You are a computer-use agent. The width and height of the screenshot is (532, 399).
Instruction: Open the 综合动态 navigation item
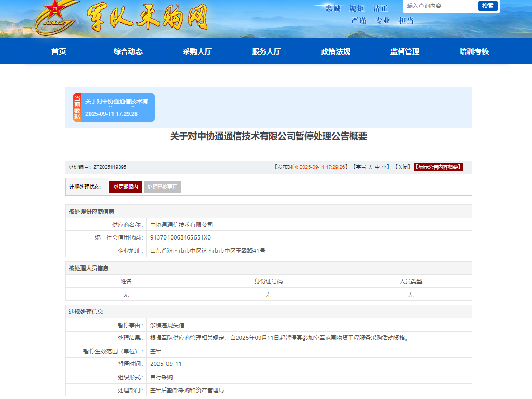pyautogui.click(x=128, y=51)
